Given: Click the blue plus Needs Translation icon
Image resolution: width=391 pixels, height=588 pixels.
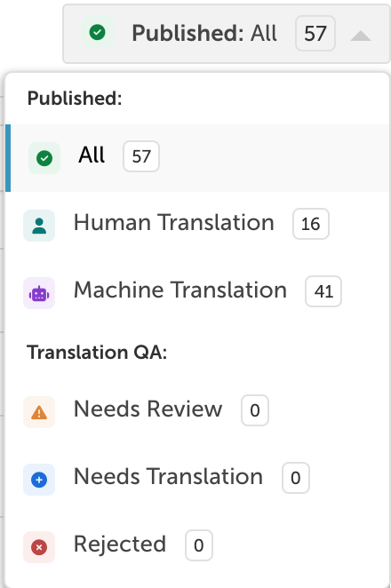Looking at the screenshot, I should pos(39,480).
